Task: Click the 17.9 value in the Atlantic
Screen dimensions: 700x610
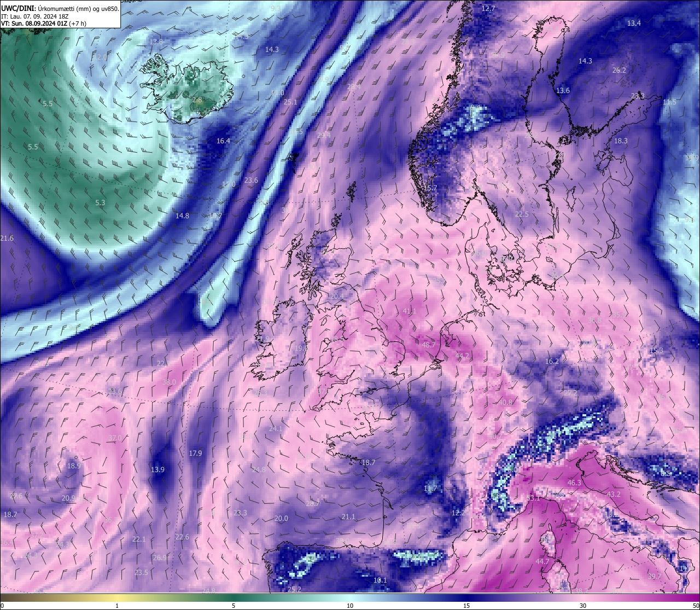Action: (195, 454)
